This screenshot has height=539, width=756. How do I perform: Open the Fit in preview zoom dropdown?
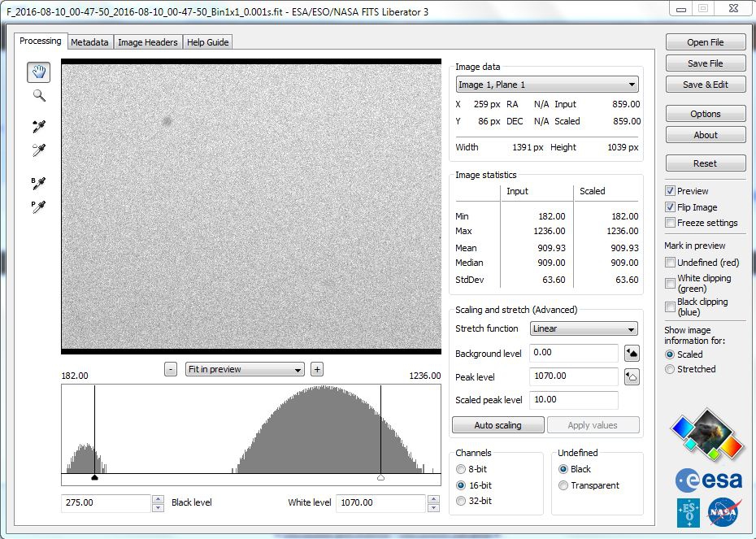click(x=245, y=369)
